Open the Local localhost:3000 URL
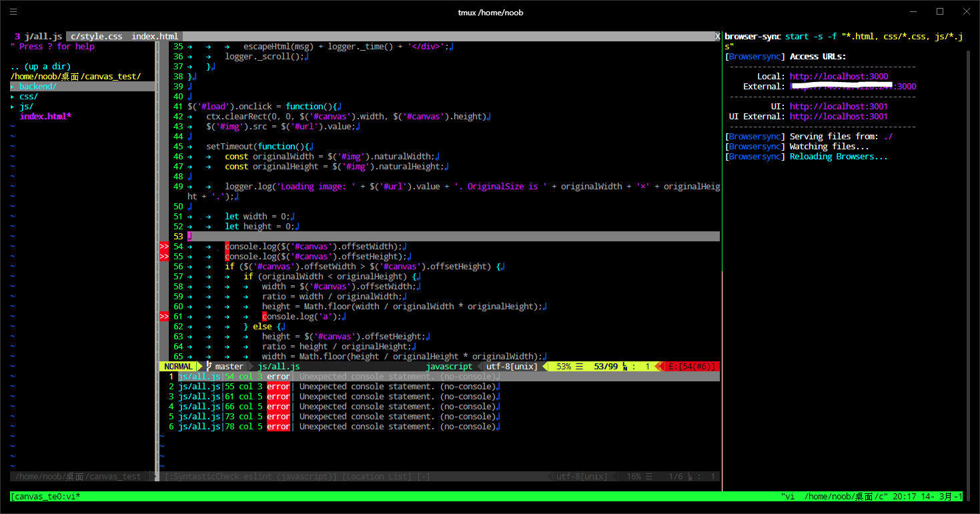Image resolution: width=980 pixels, height=514 pixels. point(839,77)
